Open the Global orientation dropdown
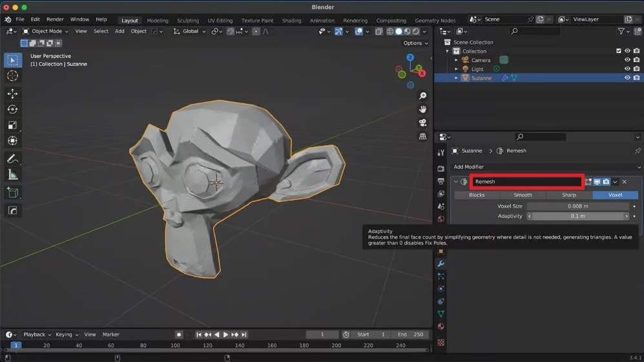644x362 pixels. [x=189, y=31]
